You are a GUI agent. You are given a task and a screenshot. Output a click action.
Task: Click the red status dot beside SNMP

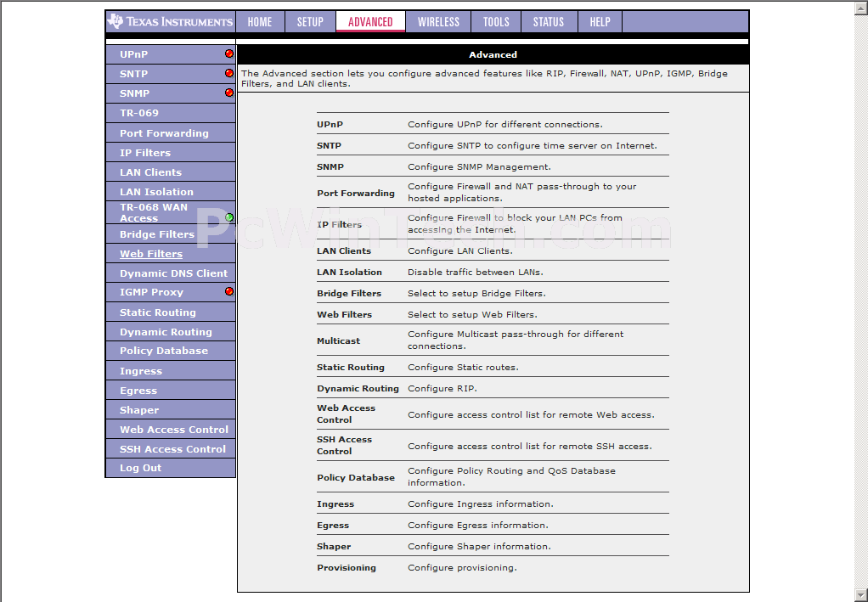click(x=229, y=93)
